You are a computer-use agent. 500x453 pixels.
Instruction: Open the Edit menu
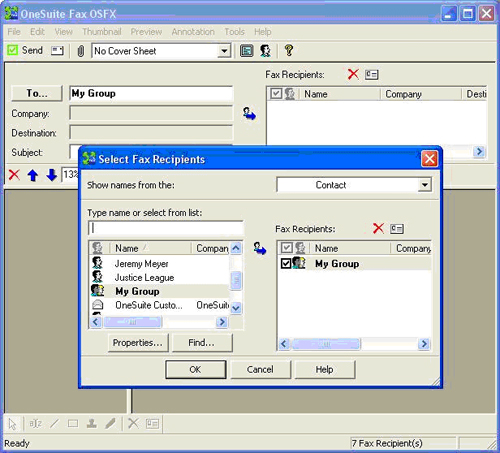click(37, 32)
